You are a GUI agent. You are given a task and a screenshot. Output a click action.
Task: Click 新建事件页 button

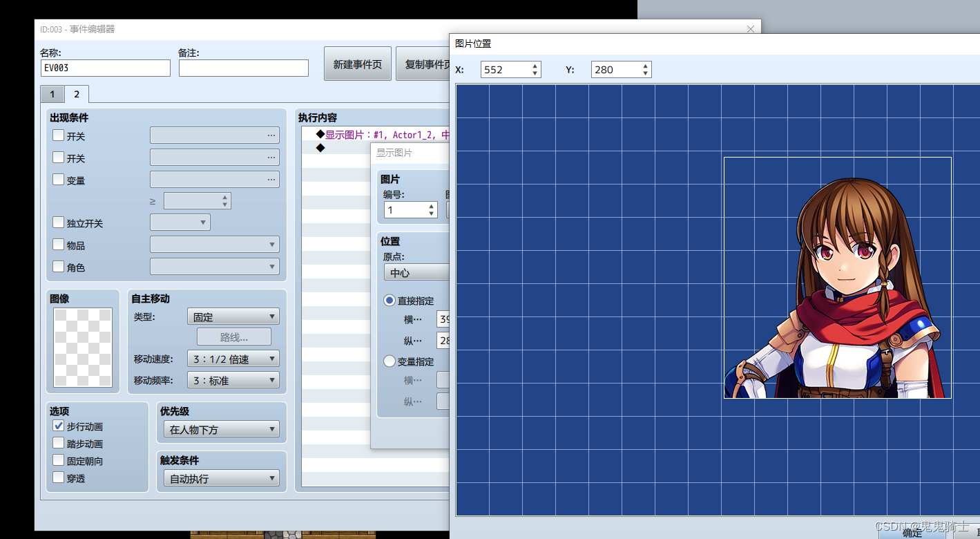(358, 64)
